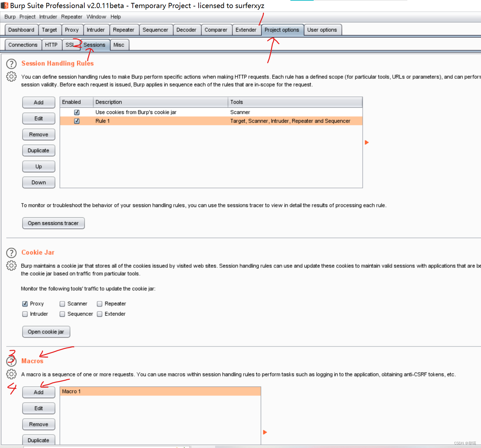
Task: Open Session Handling Rules gear options
Action: [11, 77]
